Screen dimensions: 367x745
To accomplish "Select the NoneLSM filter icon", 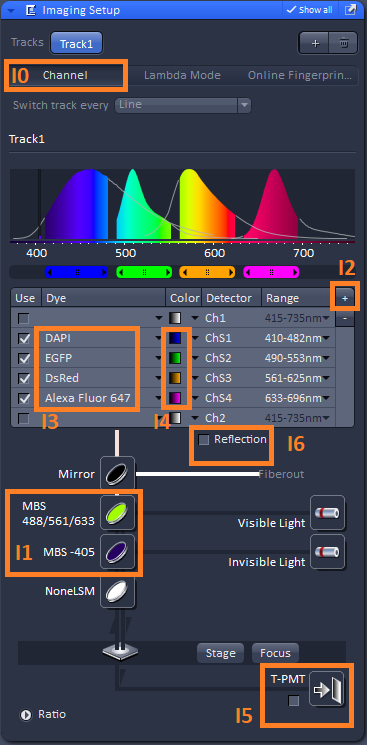I will [117, 592].
